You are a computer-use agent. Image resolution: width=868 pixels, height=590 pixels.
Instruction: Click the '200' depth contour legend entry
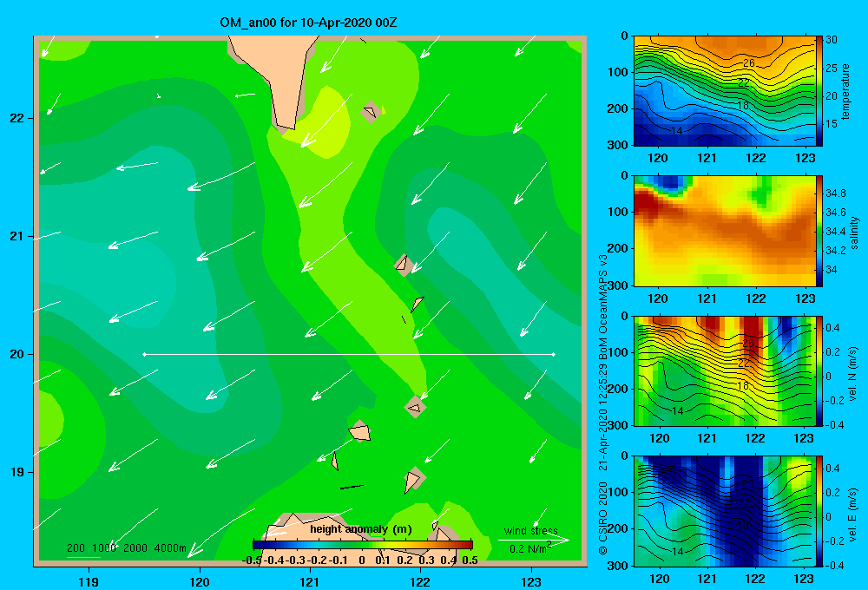coord(76,548)
